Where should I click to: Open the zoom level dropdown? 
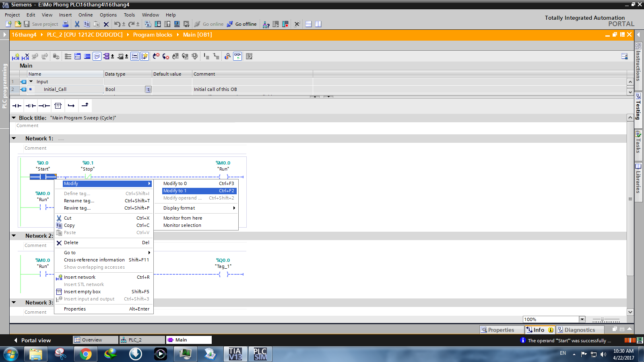point(582,319)
